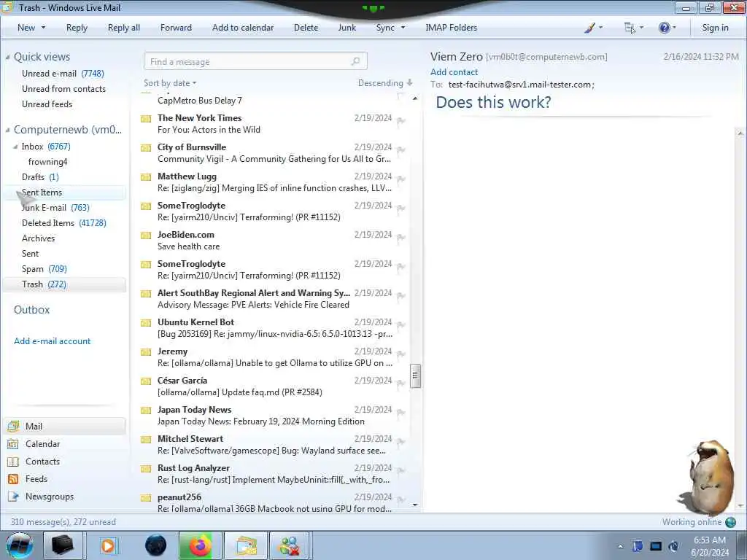Screen dimensions: 747x560
Task: Click the envelope icon for City of Burnsville message
Action: point(146,148)
